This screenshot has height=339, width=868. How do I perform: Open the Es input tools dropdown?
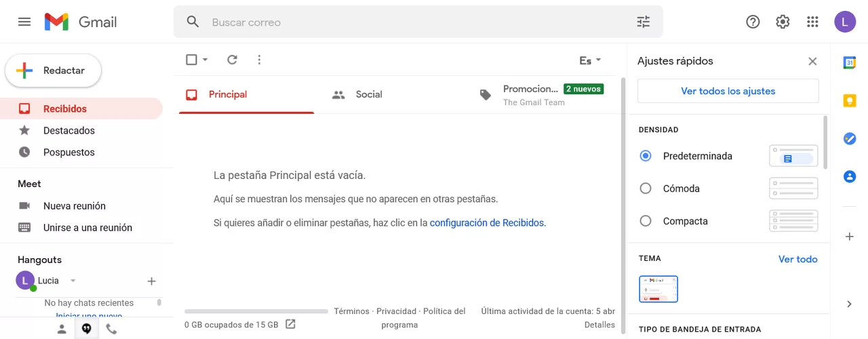coord(590,60)
